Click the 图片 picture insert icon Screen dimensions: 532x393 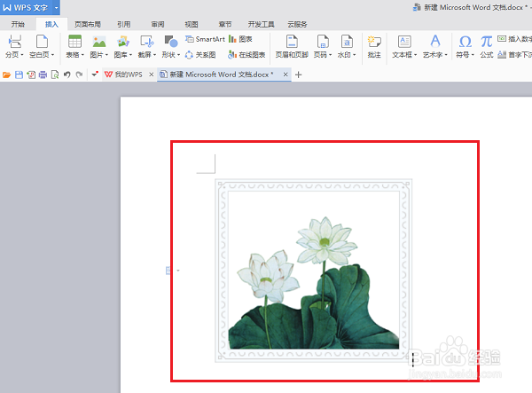pos(99,42)
